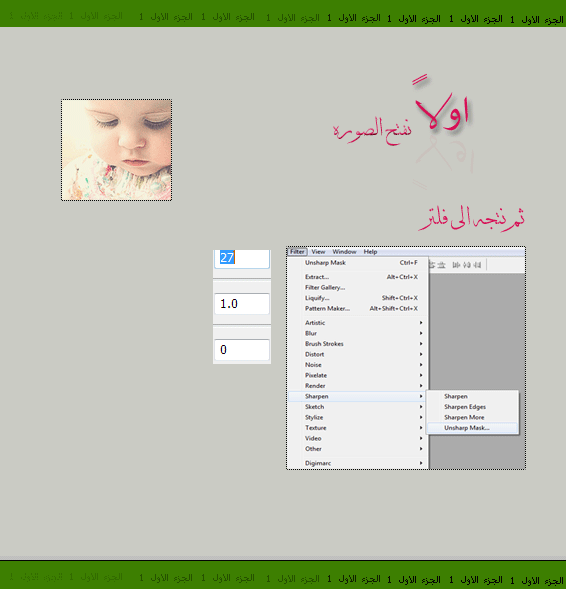
Task: Expand the Digimarc submenu arrow
Action: pyautogui.click(x=421, y=463)
